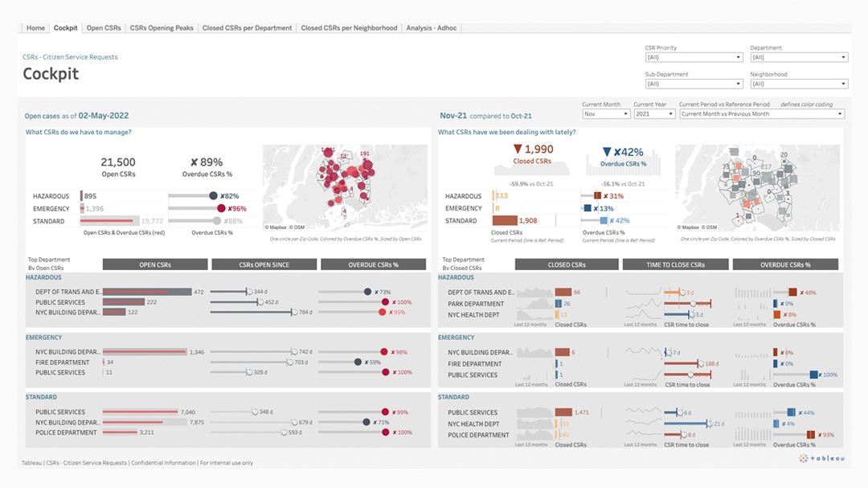Open CSRs Opening Peaks tab
The image size is (868, 488).
click(x=162, y=27)
